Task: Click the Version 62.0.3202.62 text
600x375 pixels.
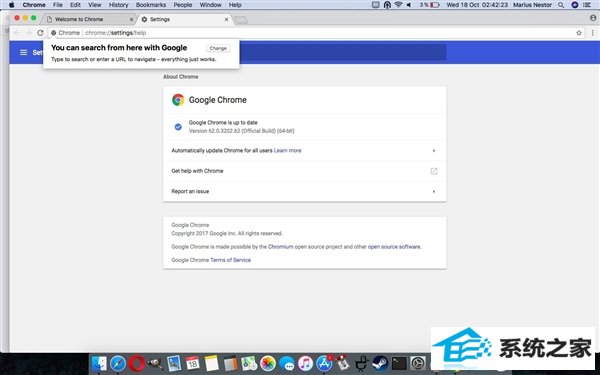Action: coord(241,131)
